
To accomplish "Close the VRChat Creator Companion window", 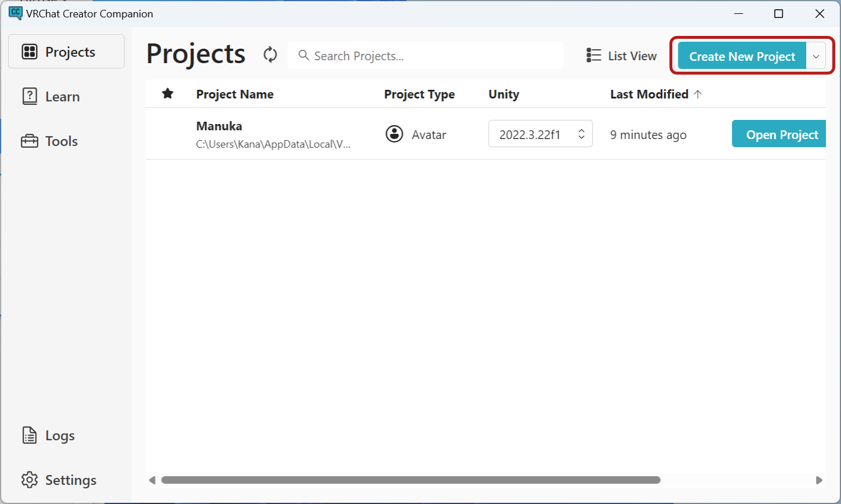I will pos(820,13).
